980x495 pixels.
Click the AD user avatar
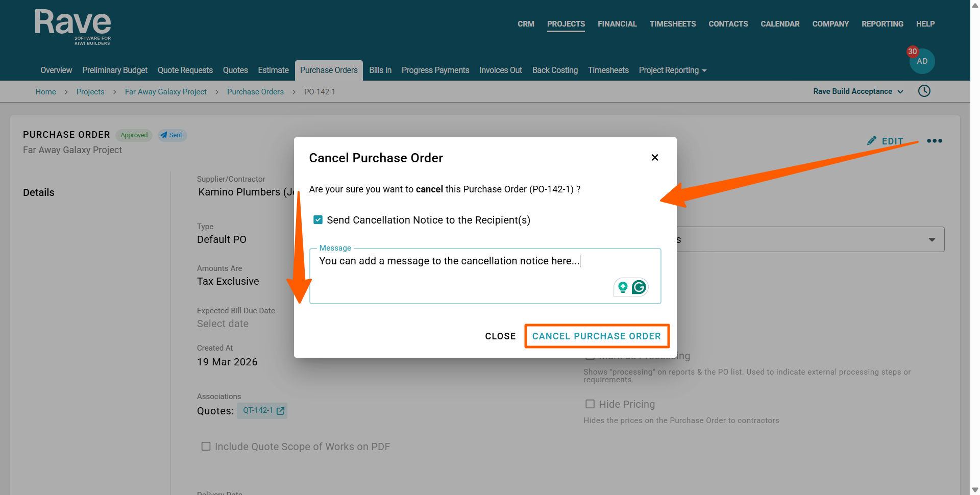[x=922, y=61]
